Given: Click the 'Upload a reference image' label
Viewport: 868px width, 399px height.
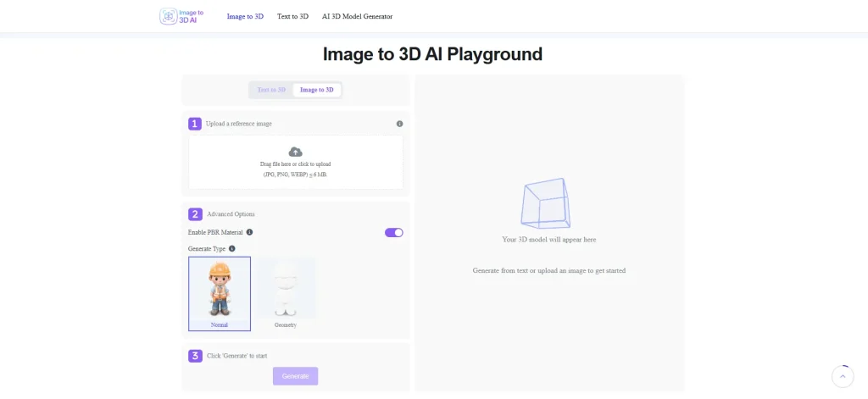Looking at the screenshot, I should [x=238, y=124].
